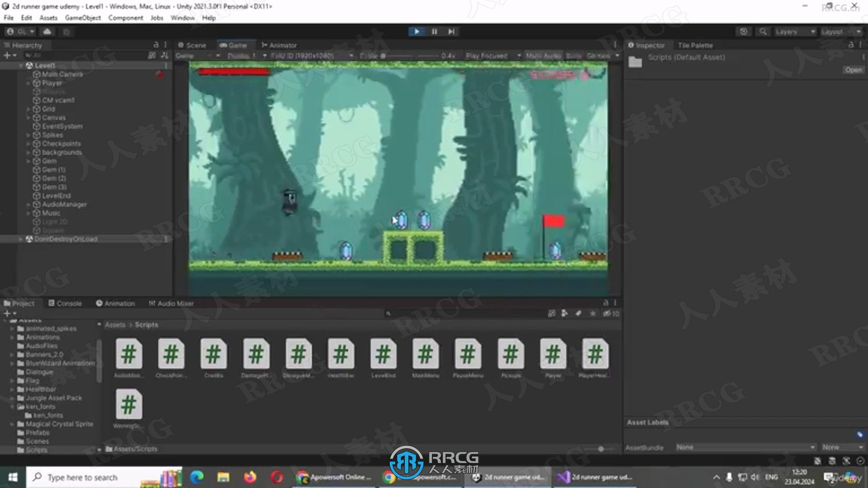Open the Layout dropdown

(x=841, y=32)
